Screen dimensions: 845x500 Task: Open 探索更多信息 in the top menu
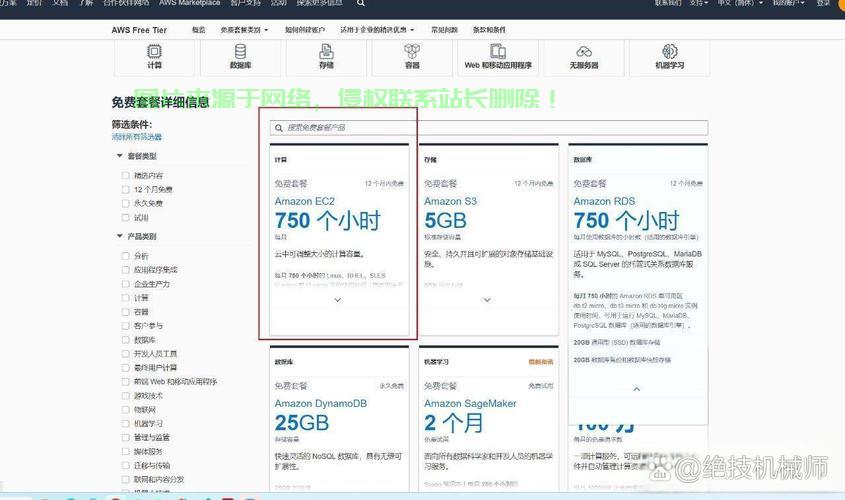[320, 3]
